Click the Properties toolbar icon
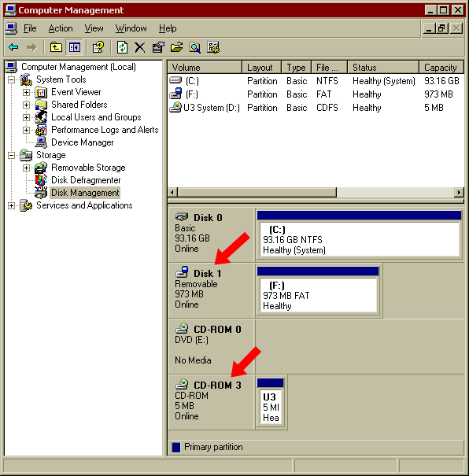 [x=158, y=47]
